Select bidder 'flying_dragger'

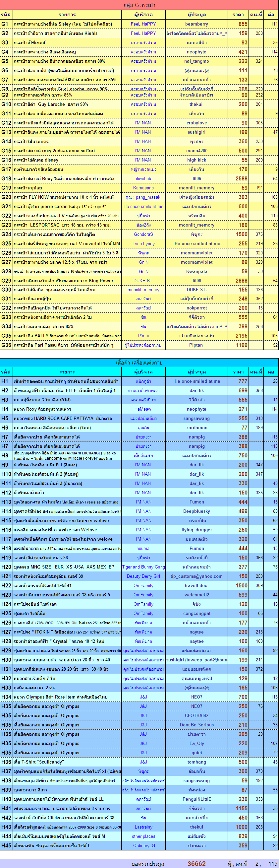[x=196, y=530]
